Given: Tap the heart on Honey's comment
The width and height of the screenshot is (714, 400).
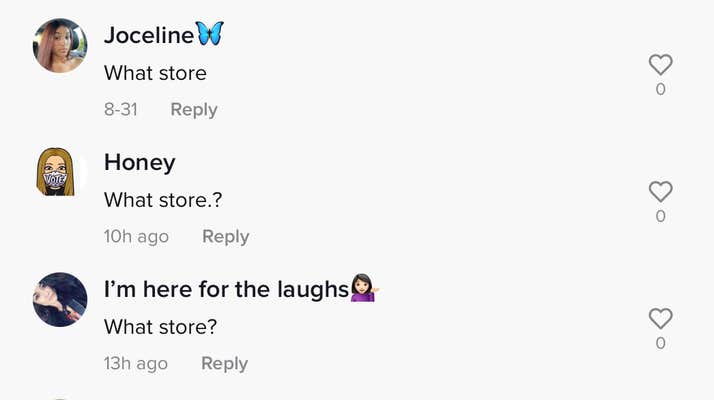Looking at the screenshot, I should (660, 191).
